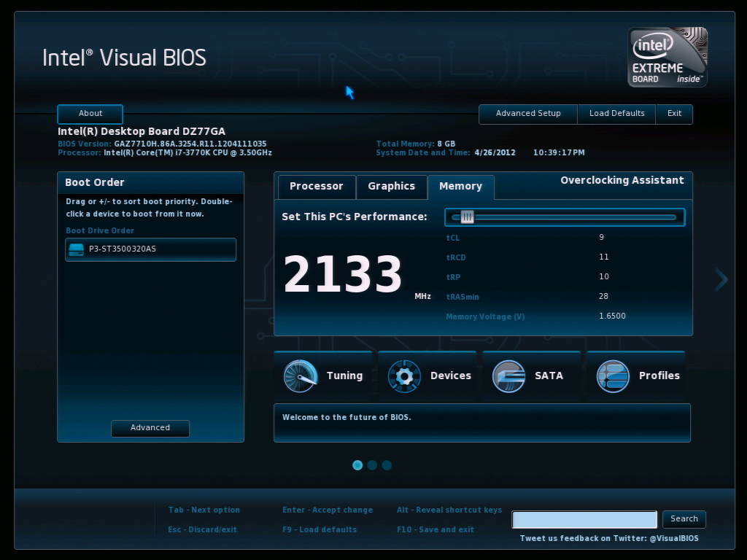Click the tRASmin value 28
The width and height of the screenshot is (747, 560).
[x=603, y=296]
